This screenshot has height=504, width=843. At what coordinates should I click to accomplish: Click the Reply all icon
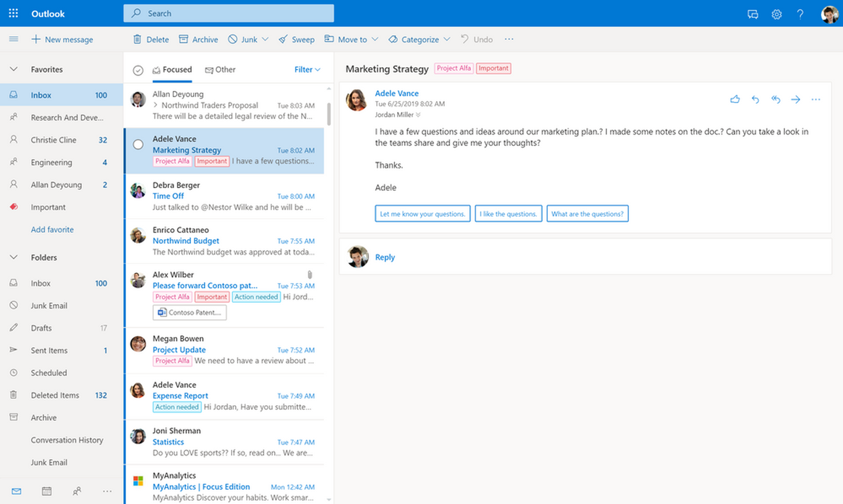click(775, 99)
